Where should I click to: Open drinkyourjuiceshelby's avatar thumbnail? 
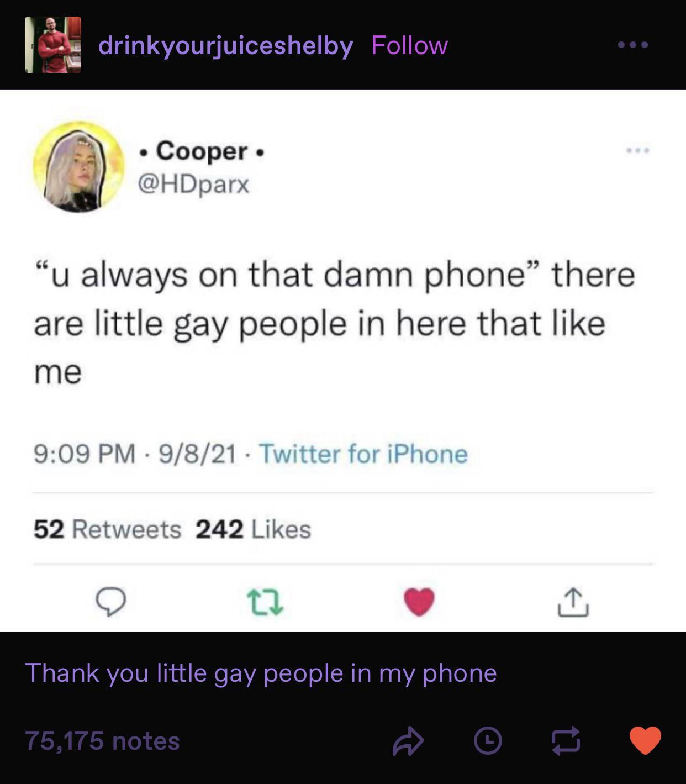53,45
